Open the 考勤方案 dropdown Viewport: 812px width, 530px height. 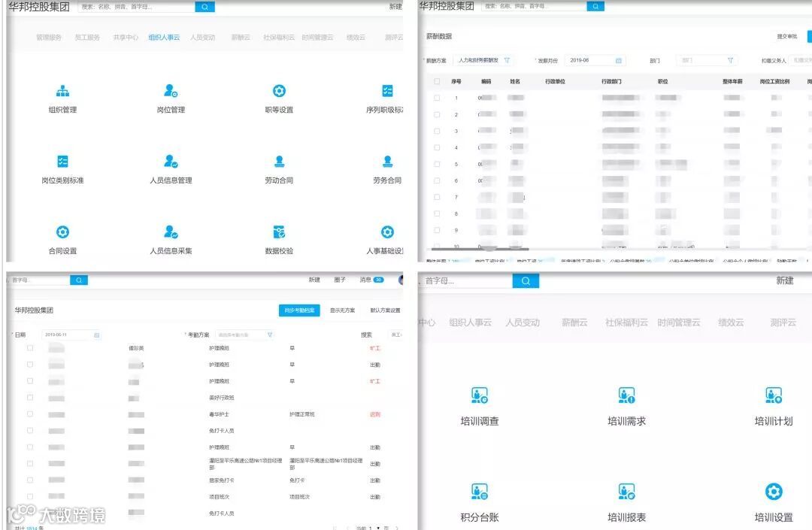(244, 335)
